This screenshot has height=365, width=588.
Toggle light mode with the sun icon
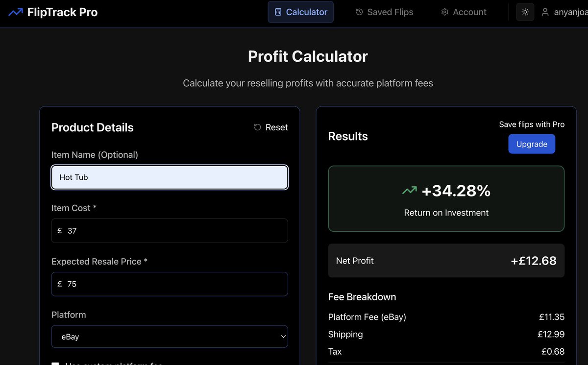point(525,12)
